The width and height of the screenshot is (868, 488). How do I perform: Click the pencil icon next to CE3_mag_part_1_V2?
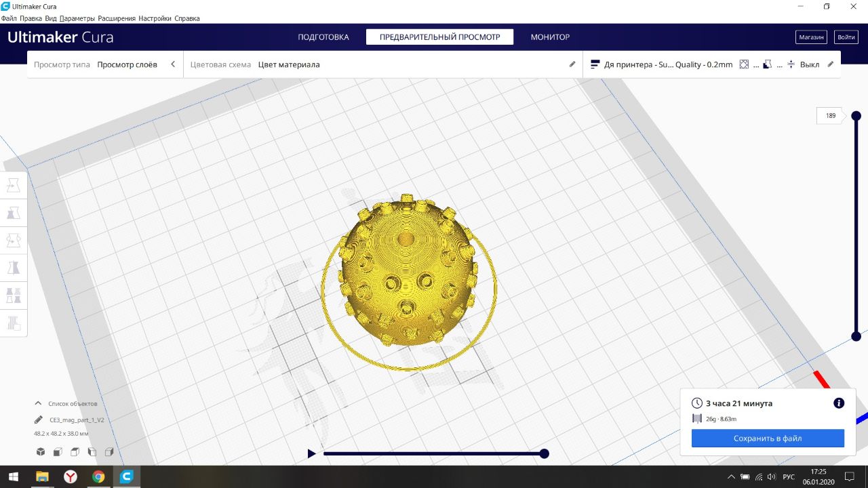[39, 420]
